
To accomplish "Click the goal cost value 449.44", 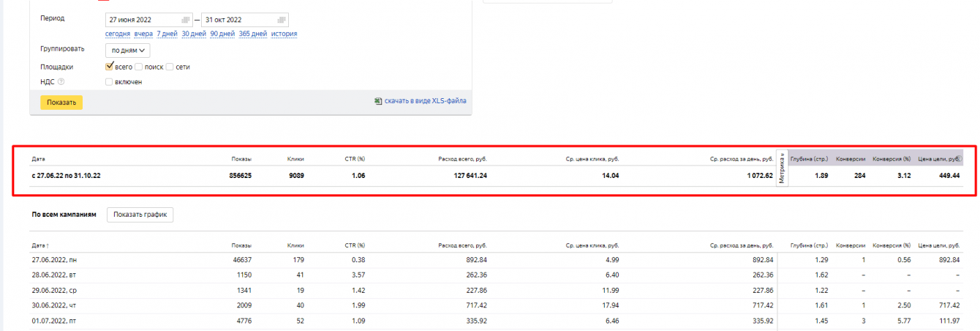I will (949, 176).
